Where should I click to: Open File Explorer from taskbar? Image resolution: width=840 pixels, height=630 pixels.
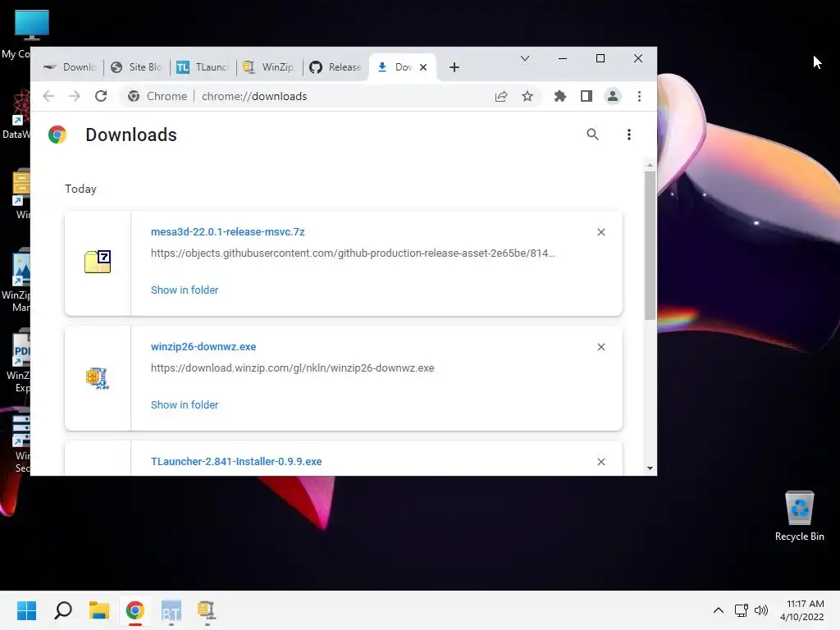tap(99, 610)
